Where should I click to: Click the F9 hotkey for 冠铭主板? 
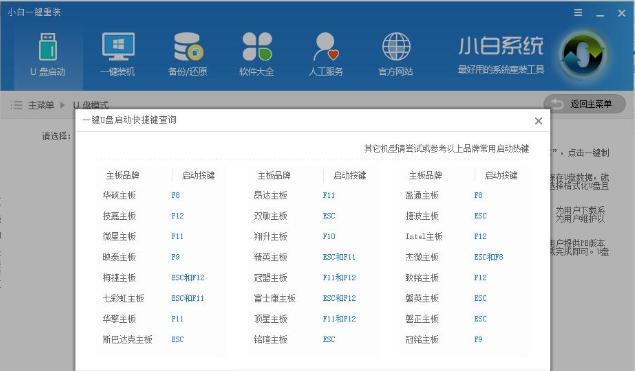478,339
